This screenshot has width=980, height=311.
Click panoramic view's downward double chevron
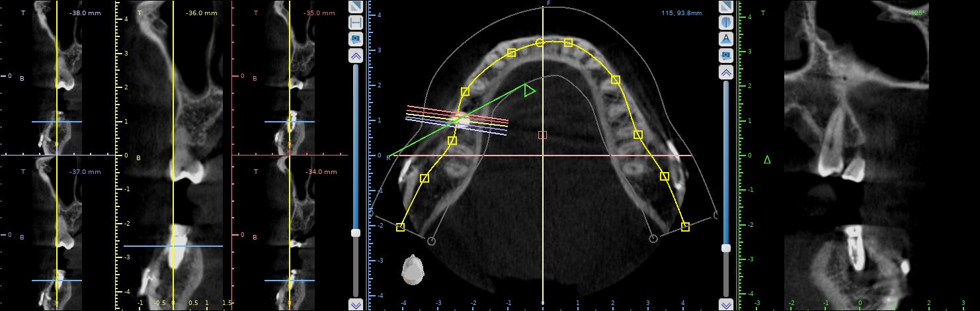(726, 304)
